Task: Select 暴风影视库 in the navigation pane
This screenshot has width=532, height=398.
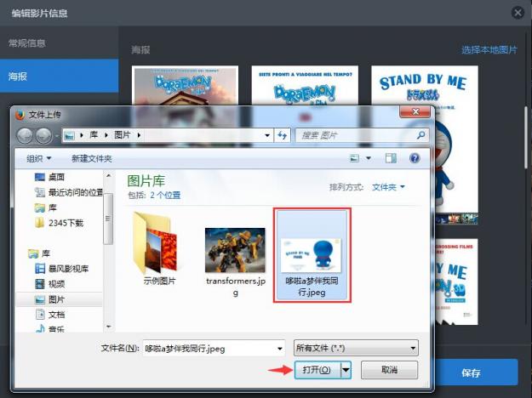Action: point(62,269)
